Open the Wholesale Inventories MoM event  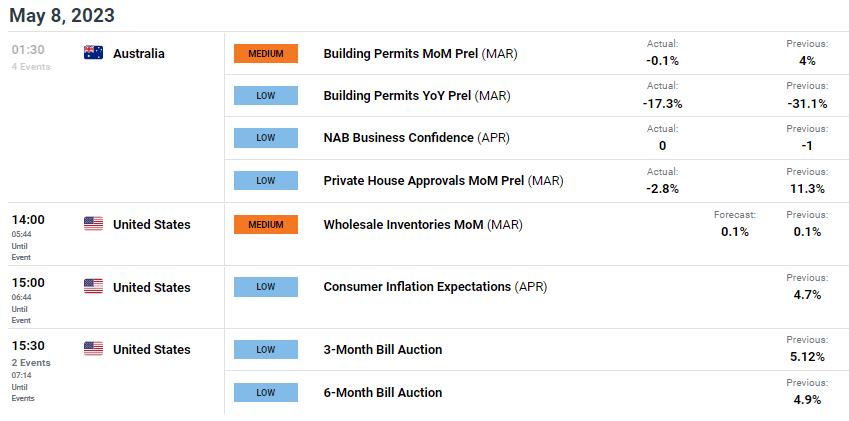tap(423, 224)
